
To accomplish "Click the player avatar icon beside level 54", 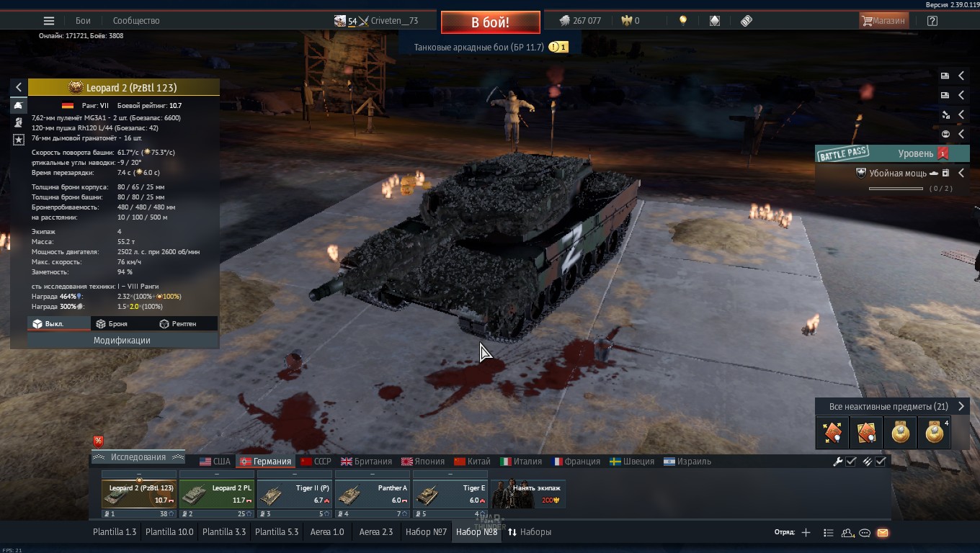I will tap(340, 21).
